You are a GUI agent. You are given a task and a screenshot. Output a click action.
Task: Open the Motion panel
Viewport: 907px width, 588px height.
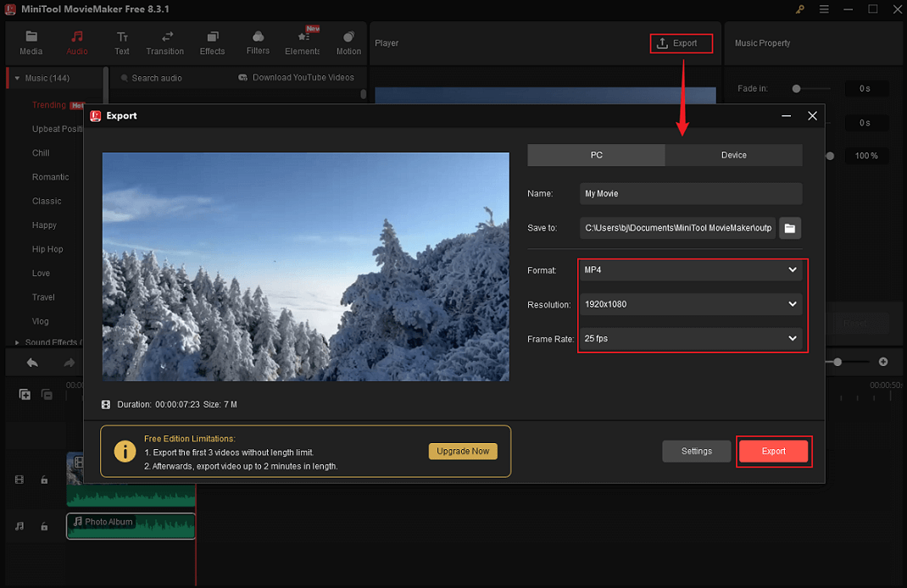pyautogui.click(x=348, y=42)
